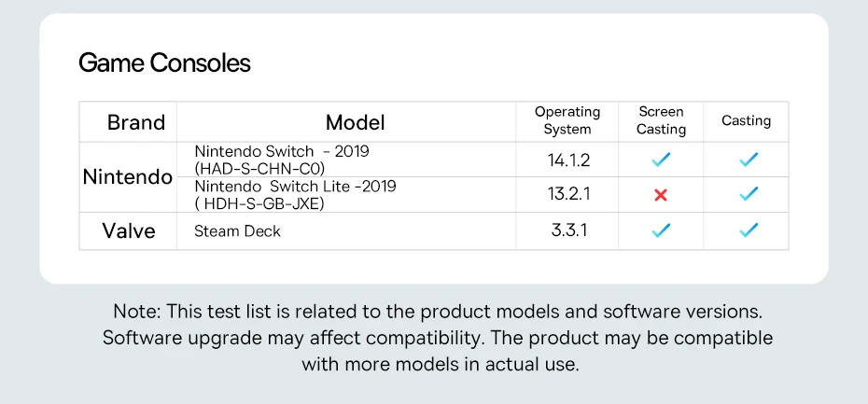Select OS version 14.1.2 cell

[568, 160]
